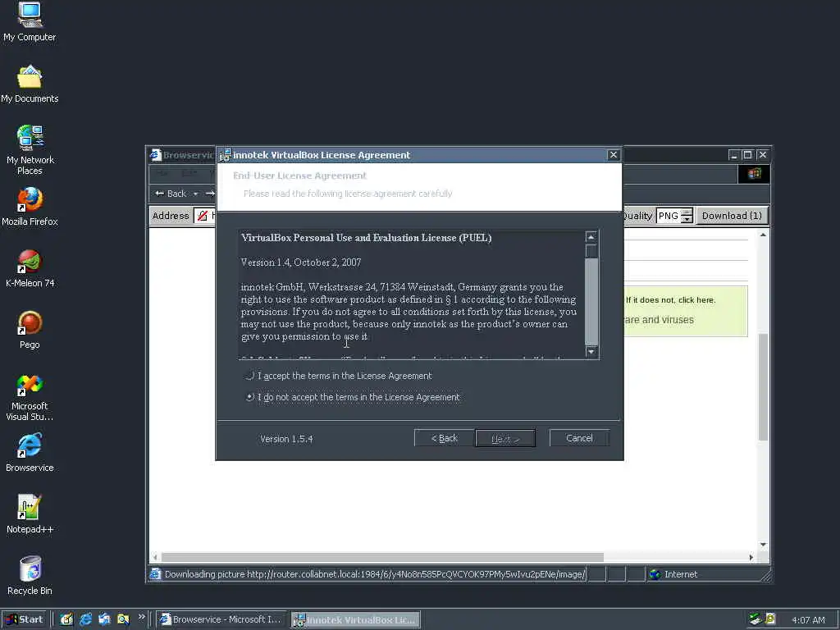Click the network connection tray icon
This screenshot has height=630, width=840.
tap(756, 619)
